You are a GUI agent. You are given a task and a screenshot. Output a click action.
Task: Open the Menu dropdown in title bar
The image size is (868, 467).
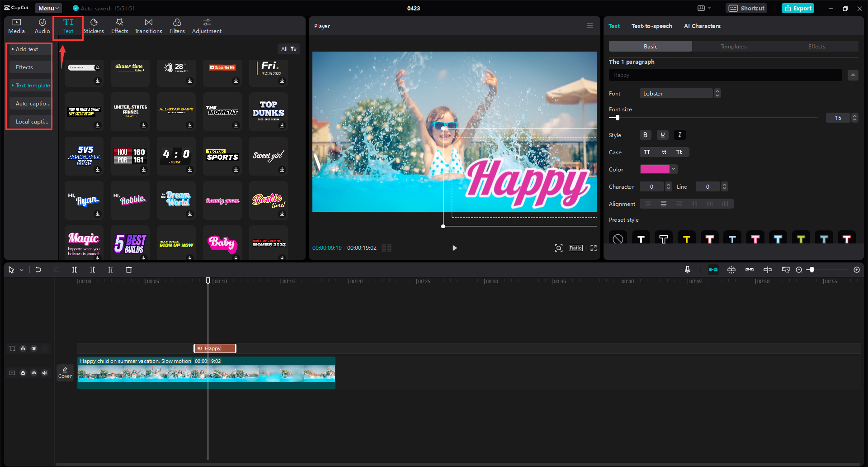click(x=48, y=8)
